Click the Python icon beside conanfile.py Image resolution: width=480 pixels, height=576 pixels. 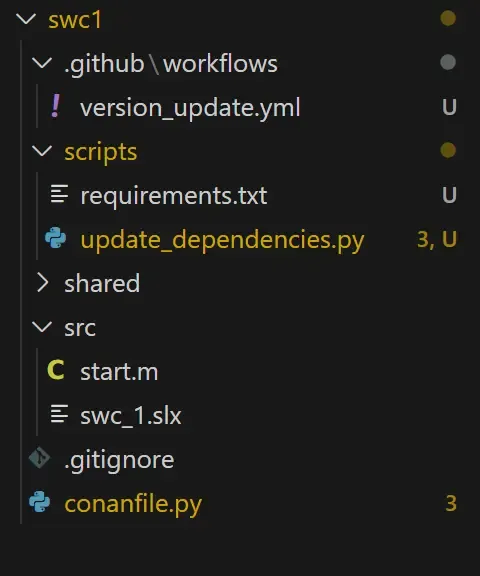pos(40,502)
